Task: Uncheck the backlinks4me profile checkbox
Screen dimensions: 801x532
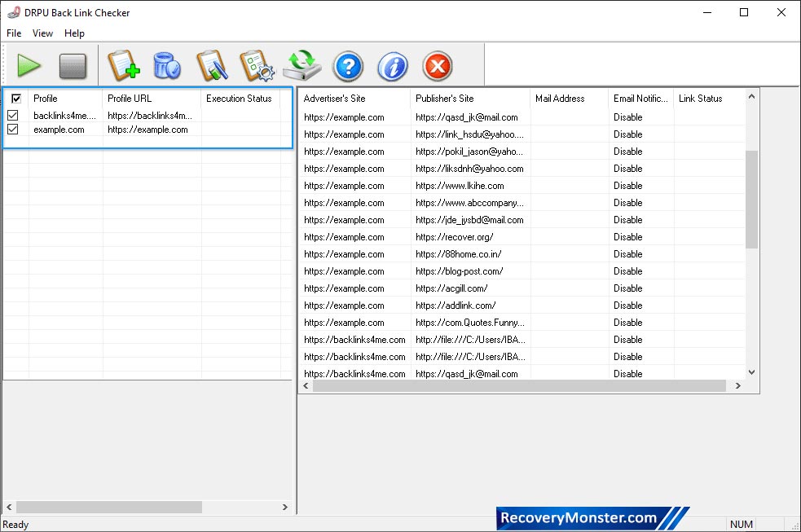Action: point(11,114)
